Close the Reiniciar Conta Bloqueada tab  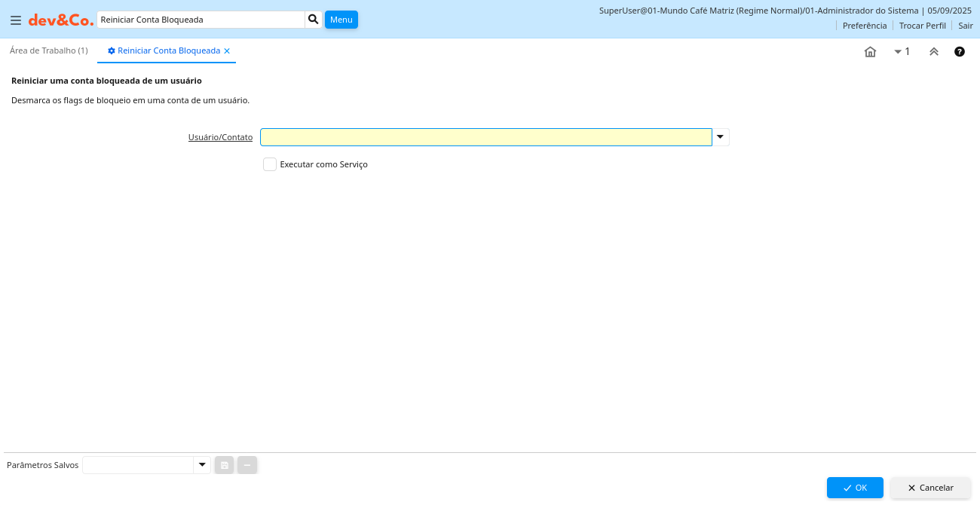227,51
